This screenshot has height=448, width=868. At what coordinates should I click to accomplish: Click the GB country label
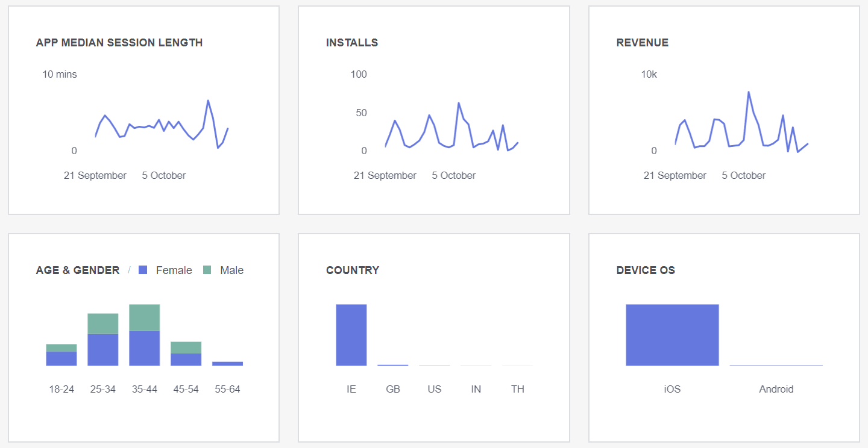coord(393,389)
